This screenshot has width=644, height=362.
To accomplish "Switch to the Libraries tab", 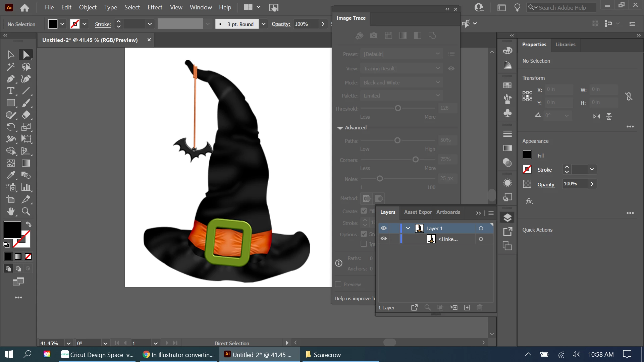I will pos(565,45).
